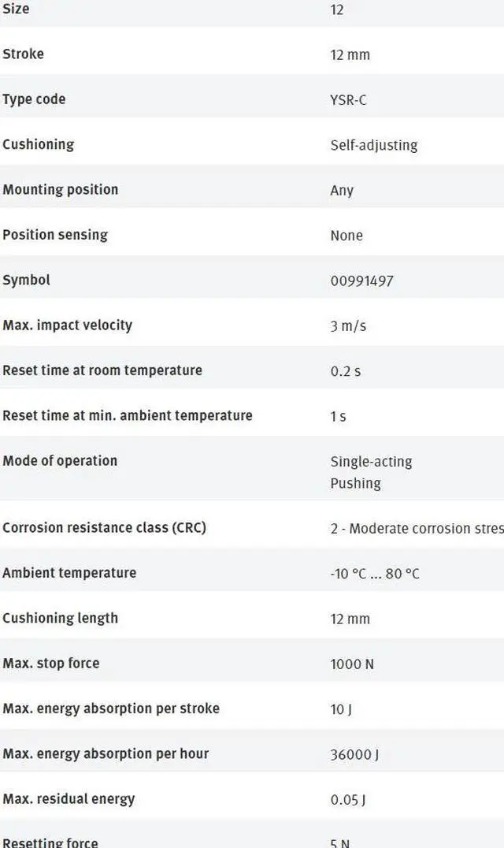Click the Single-acting value text

pyautogui.click(x=371, y=462)
